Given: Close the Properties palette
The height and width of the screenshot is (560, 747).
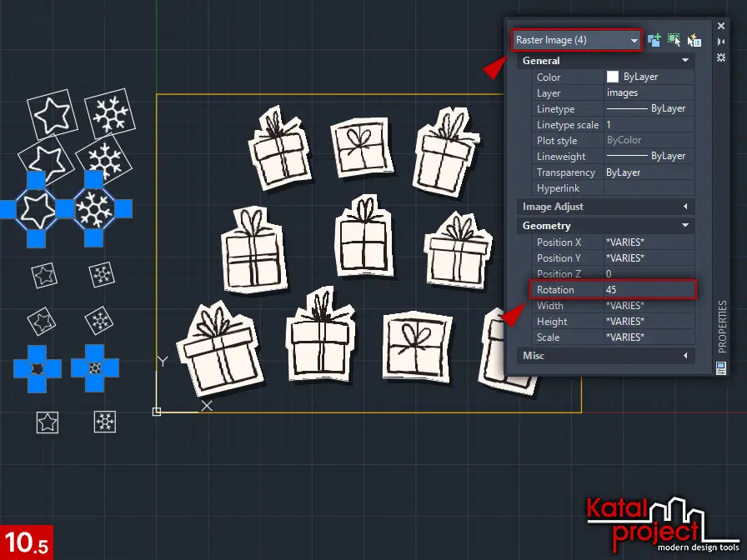Looking at the screenshot, I should [721, 27].
